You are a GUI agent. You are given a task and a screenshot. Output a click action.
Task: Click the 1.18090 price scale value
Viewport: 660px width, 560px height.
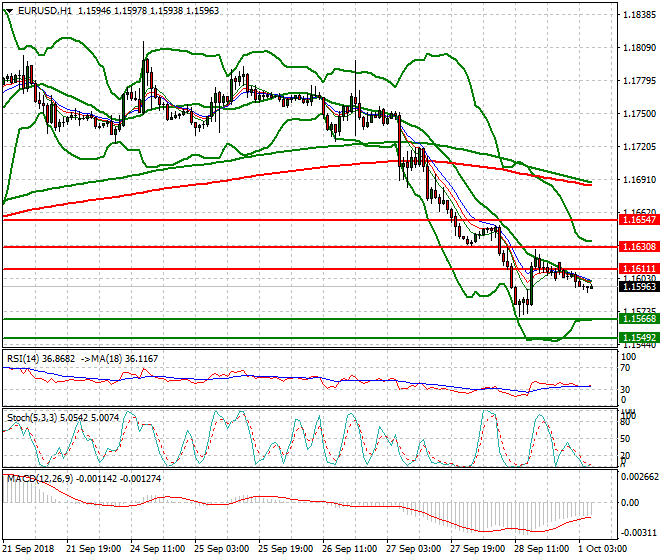click(x=639, y=48)
